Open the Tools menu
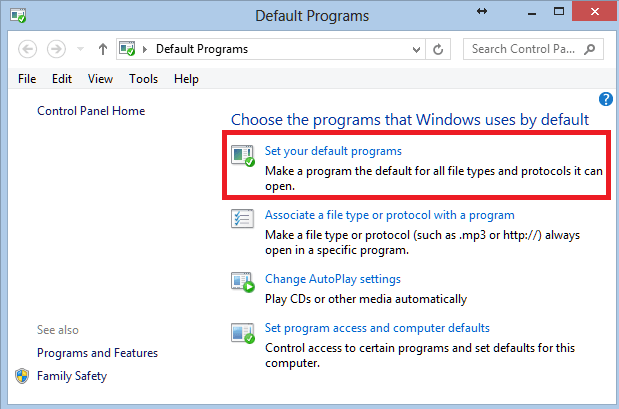This screenshot has width=619, height=409. 143,79
